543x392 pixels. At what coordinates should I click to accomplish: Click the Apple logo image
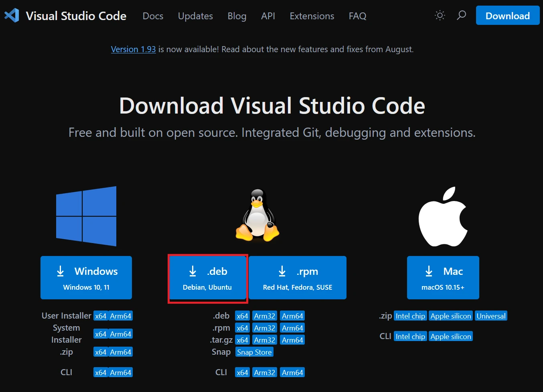[443, 216]
